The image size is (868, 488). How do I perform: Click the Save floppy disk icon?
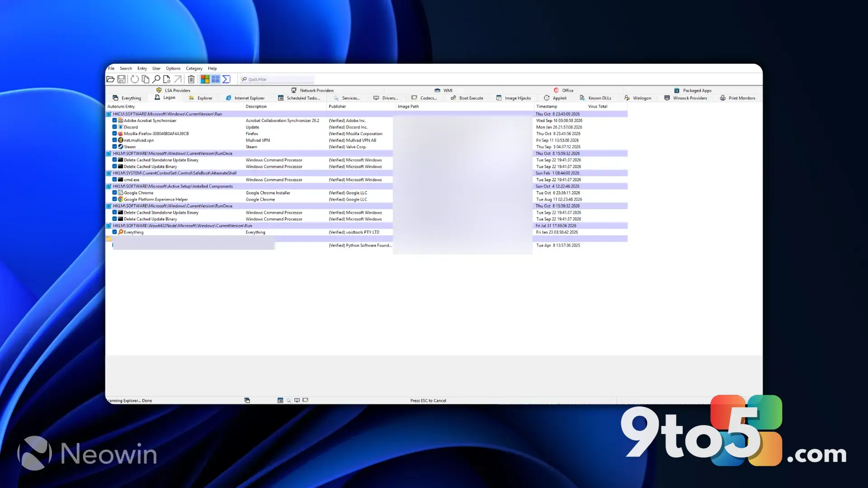[x=121, y=79]
